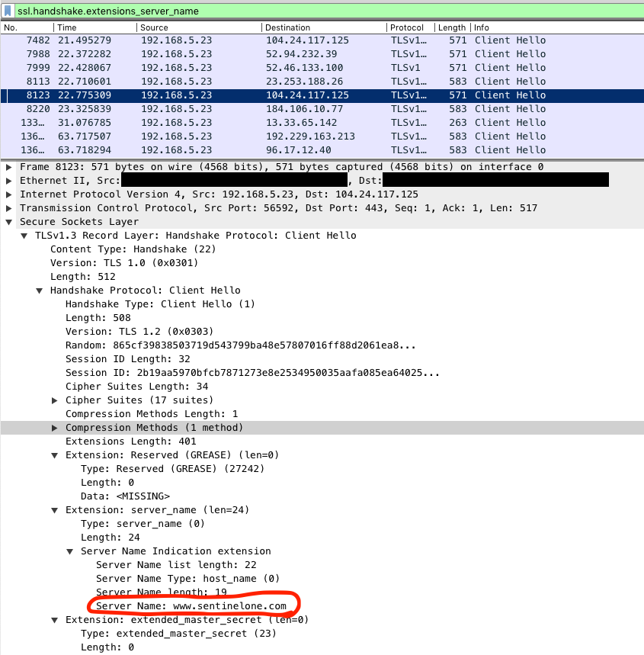Click the Length column header

click(x=451, y=27)
